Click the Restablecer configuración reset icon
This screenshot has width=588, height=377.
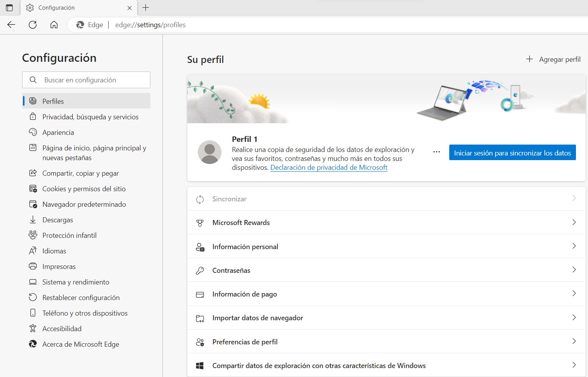(33, 297)
